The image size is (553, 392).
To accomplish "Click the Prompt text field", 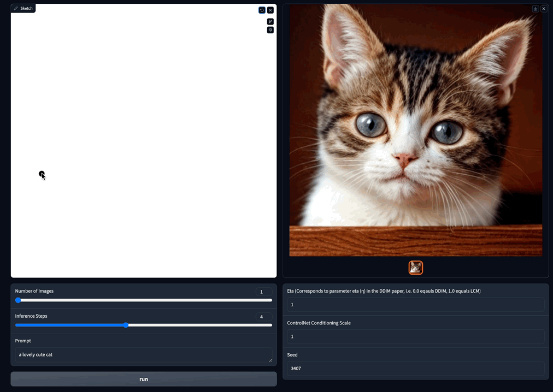I will click(x=144, y=355).
